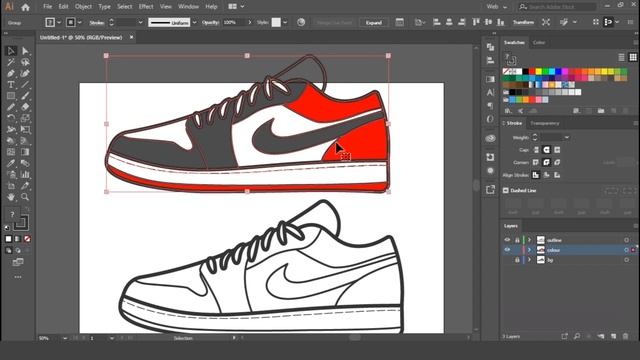Close the Untitled-1 document tab
This screenshot has height=360, width=640.
(x=131, y=37)
